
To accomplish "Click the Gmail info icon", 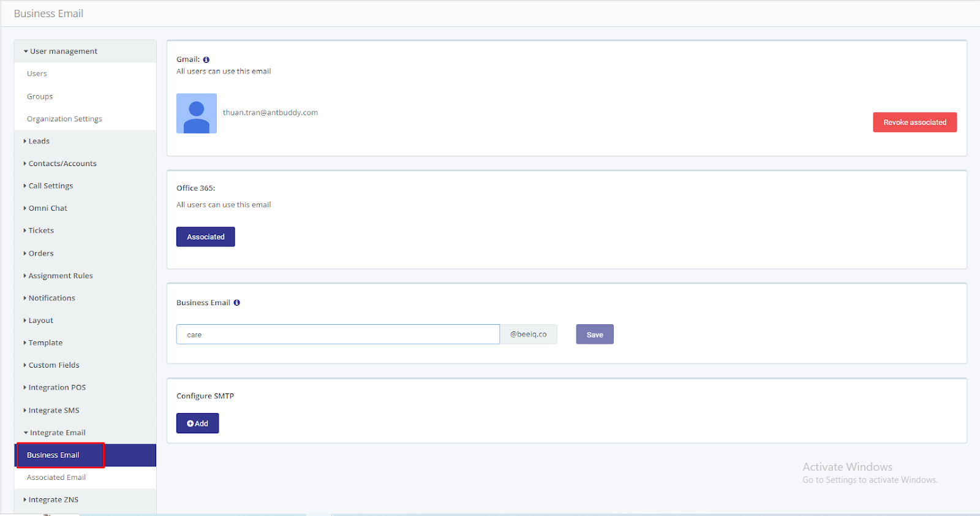I will click(206, 59).
